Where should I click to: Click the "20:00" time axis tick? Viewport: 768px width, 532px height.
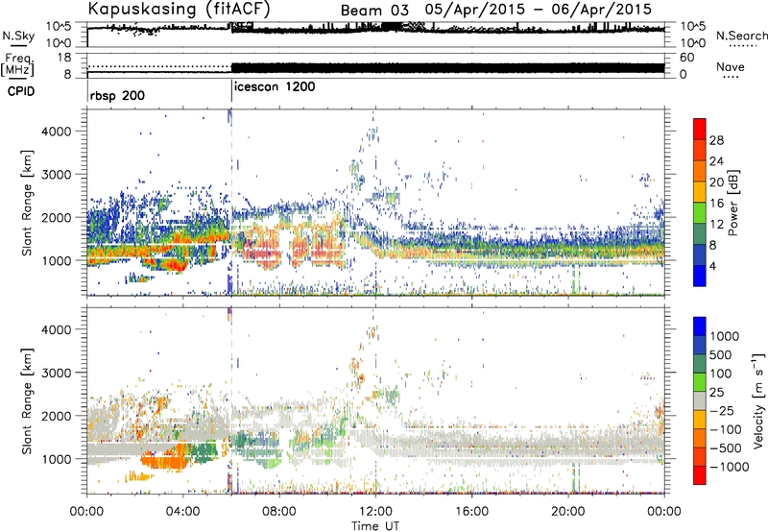(567, 512)
